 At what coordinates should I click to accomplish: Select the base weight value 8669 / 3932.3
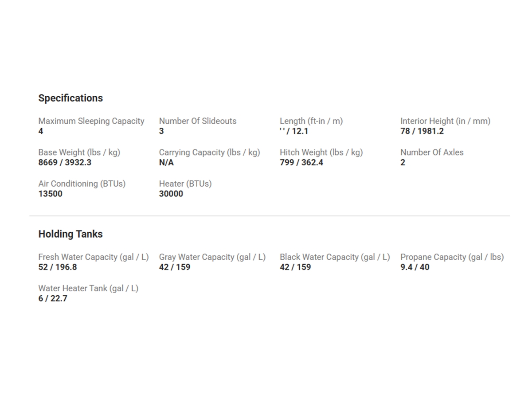click(x=65, y=162)
